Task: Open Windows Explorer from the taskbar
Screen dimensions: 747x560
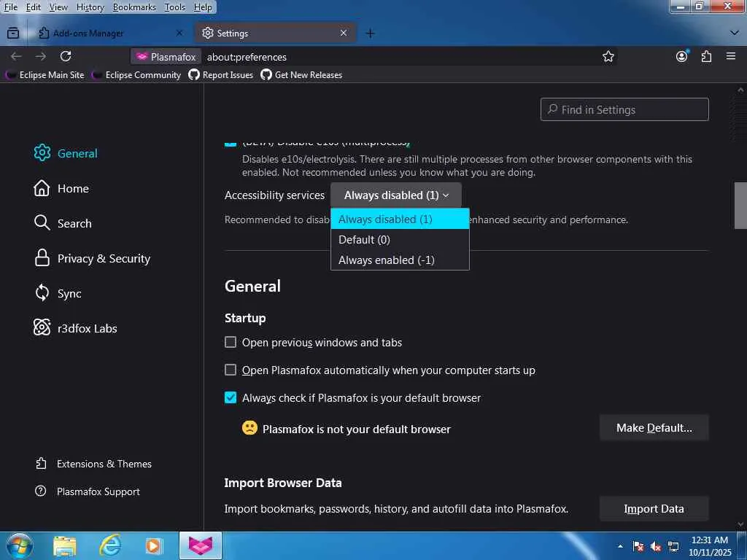Action: (x=65, y=546)
